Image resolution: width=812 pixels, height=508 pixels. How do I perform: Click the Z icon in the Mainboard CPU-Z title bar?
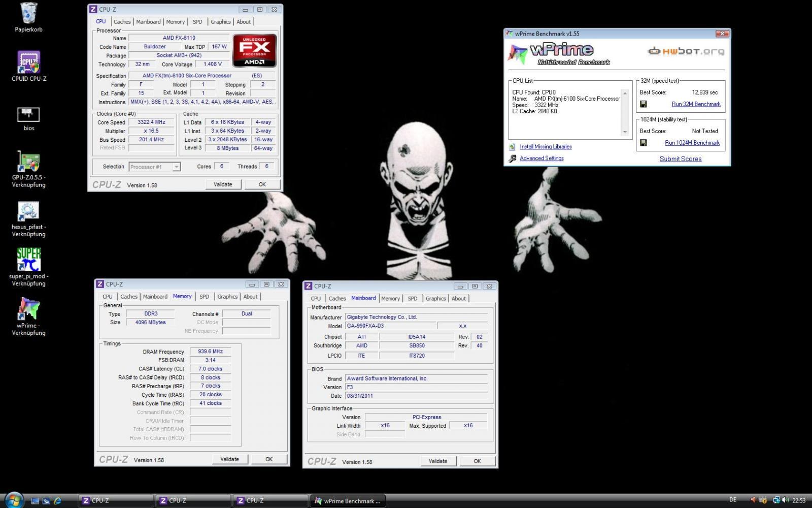coord(308,286)
